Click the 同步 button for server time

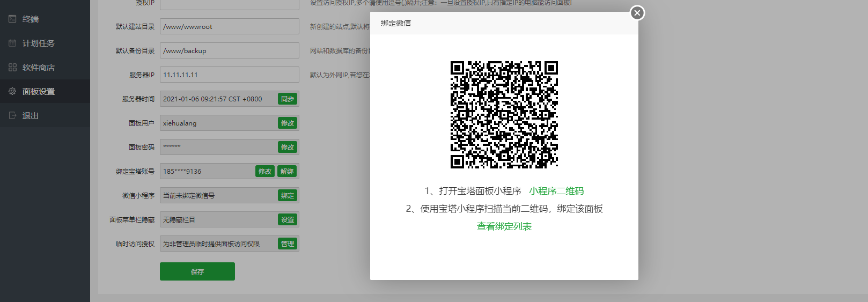pyautogui.click(x=288, y=99)
